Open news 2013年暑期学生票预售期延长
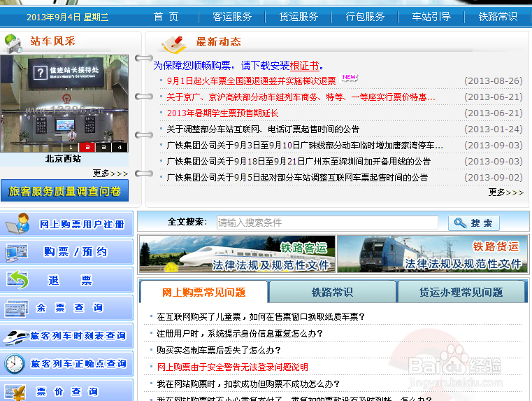This screenshot has height=401, width=532. [222, 113]
